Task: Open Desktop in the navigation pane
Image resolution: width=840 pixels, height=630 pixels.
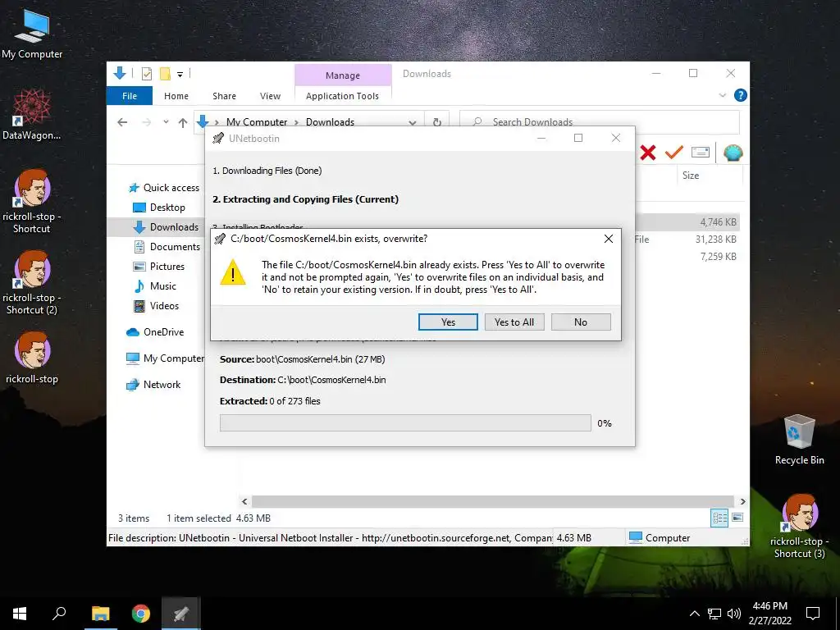Action: click(x=158, y=208)
